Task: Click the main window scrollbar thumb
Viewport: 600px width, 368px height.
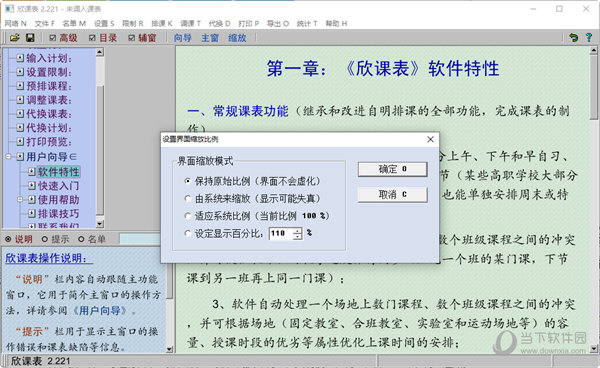Action: coord(594,87)
